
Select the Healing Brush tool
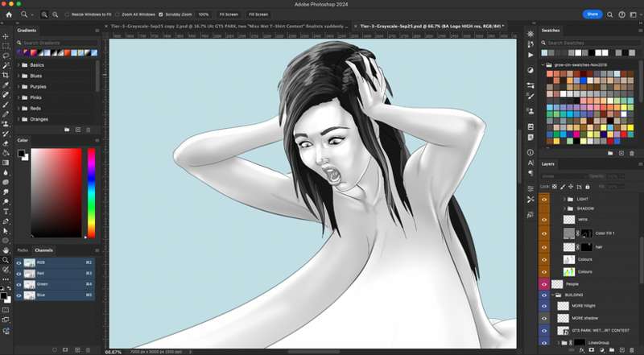pos(6,95)
